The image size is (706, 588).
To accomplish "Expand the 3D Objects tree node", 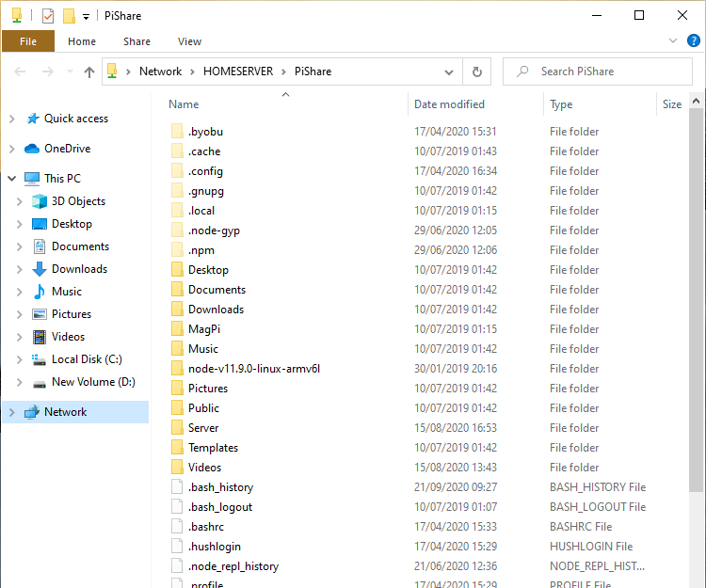I will (x=20, y=201).
